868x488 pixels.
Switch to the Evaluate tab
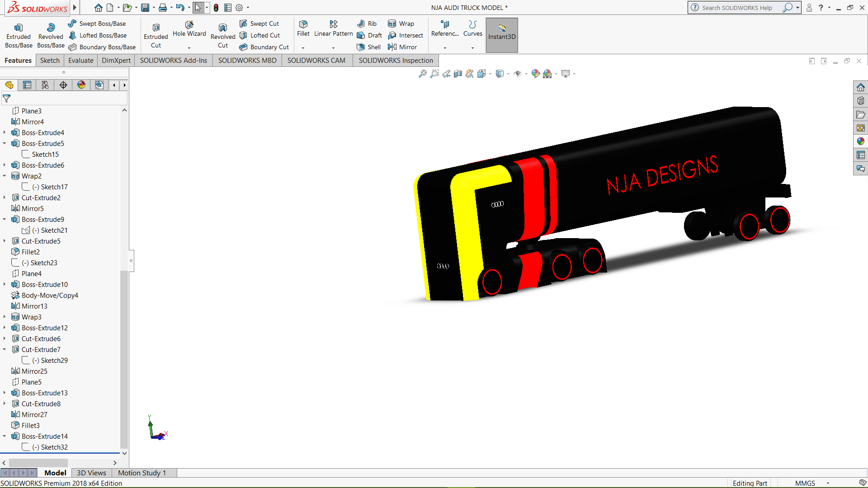(x=81, y=61)
